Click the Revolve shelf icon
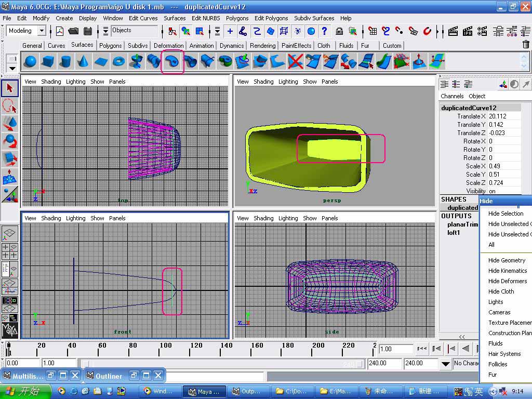The height and width of the screenshot is (399, 532). 137,61
